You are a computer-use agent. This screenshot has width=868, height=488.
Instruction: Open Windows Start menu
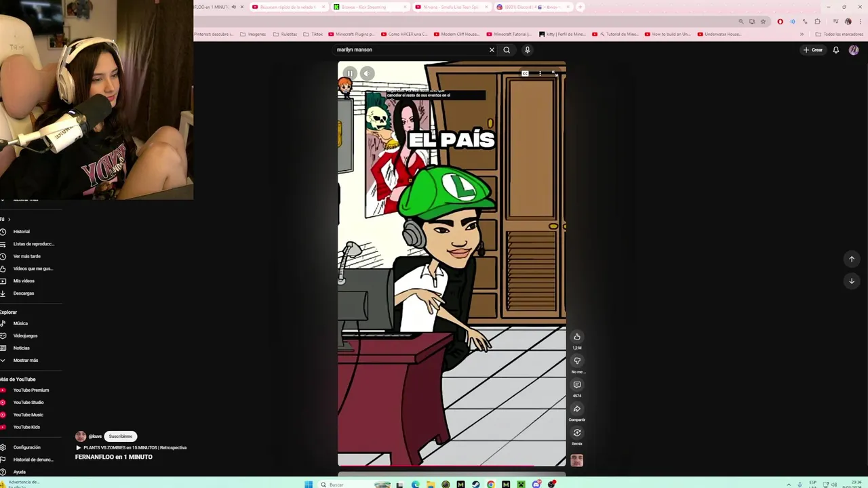[309, 484]
